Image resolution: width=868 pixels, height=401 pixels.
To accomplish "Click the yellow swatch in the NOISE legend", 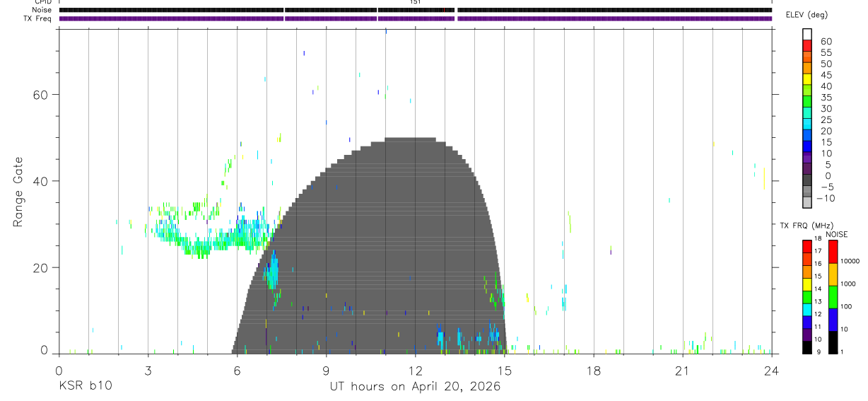I will [833, 274].
